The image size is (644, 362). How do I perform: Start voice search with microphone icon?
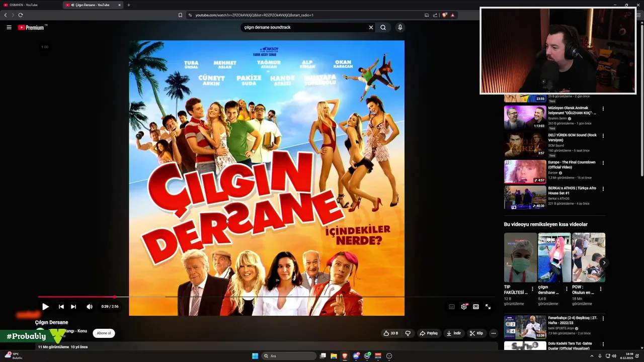point(400,27)
